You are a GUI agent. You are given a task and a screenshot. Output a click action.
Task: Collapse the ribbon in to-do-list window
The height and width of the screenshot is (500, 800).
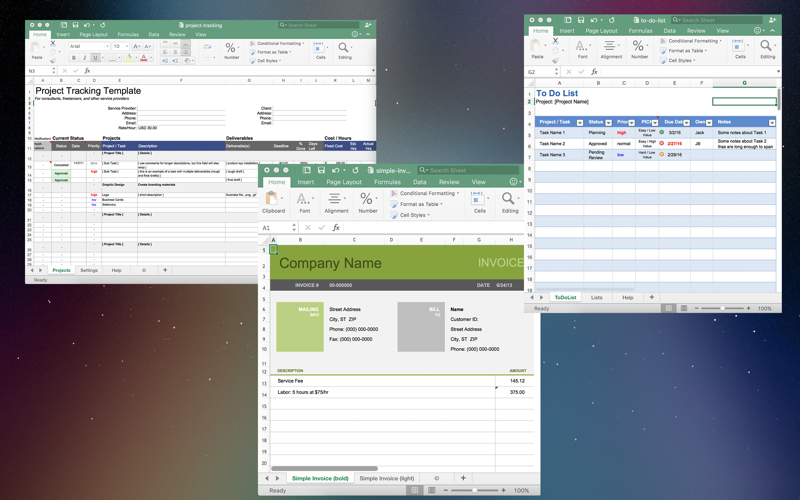click(772, 31)
